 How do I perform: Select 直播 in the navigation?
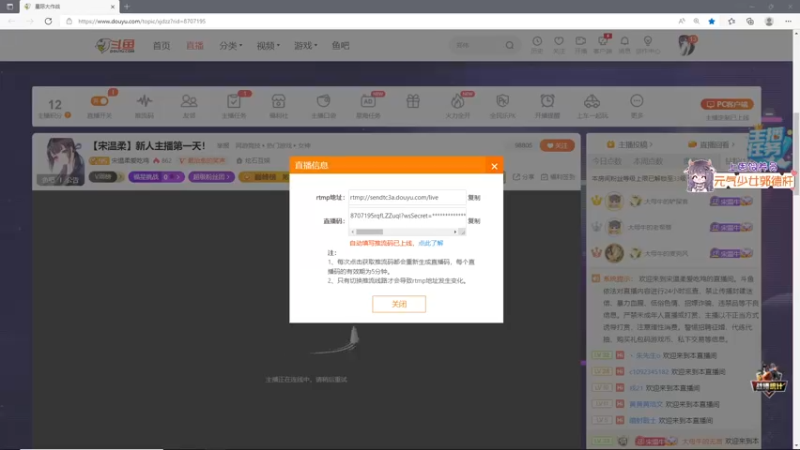click(195, 45)
